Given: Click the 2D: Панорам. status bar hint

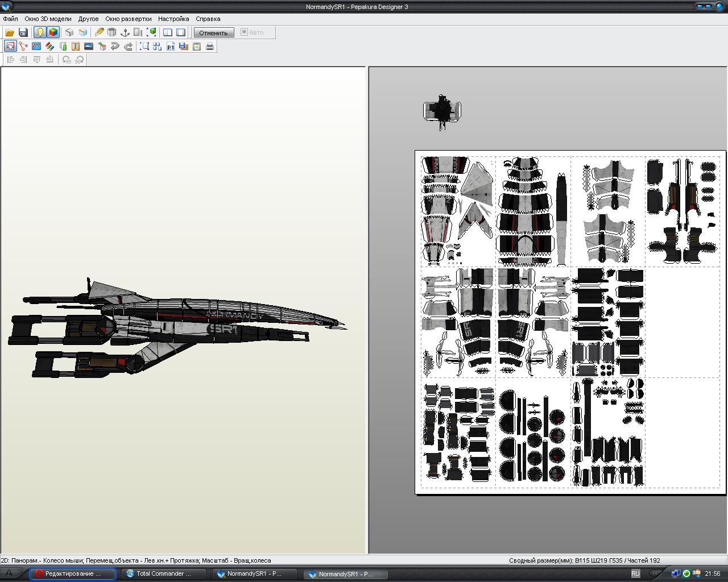Looking at the screenshot, I should click(x=136, y=560).
